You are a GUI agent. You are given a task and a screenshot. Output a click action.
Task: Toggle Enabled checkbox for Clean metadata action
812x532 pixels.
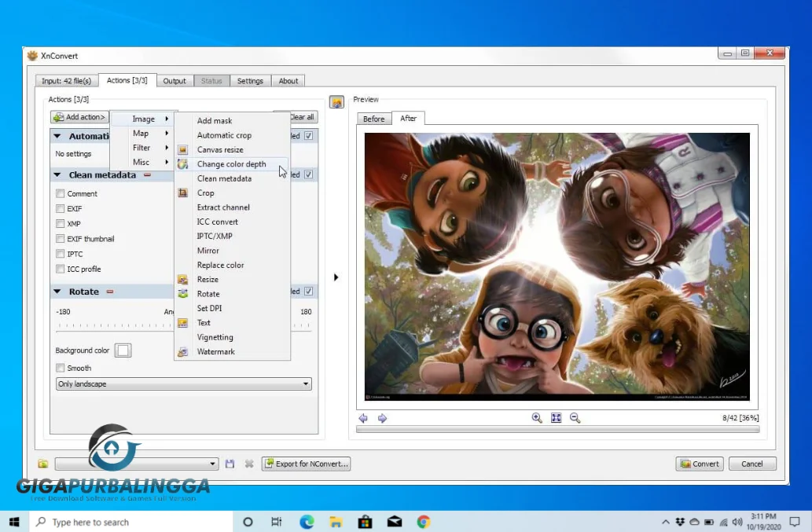[x=309, y=174]
